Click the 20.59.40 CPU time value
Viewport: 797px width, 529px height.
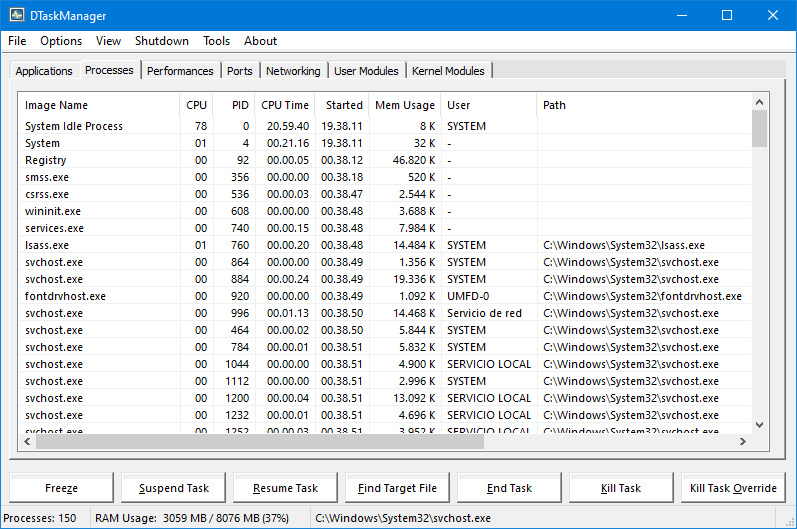click(288, 126)
